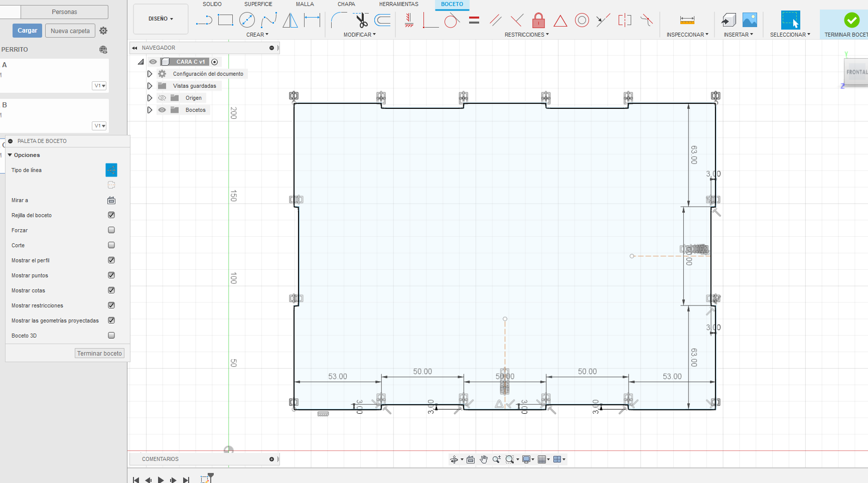Click the Terminar boceto button
This screenshot has height=483, width=868.
(99, 353)
